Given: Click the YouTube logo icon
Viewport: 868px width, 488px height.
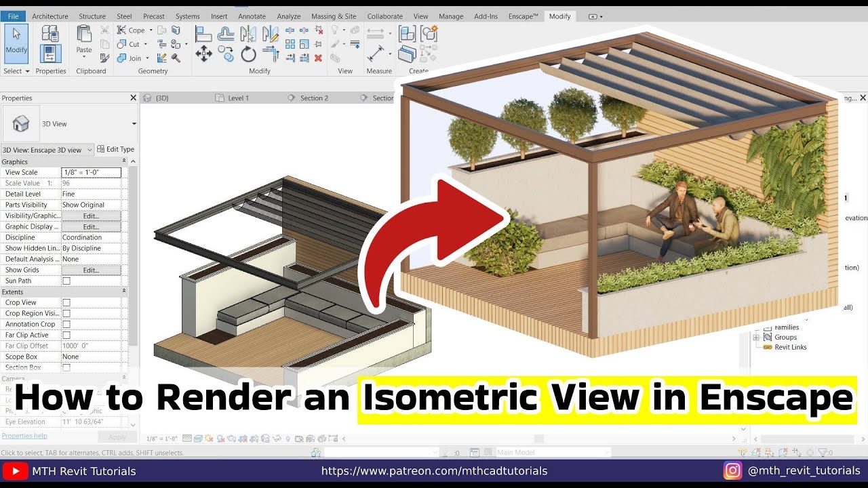Looking at the screenshot, I should point(15,471).
